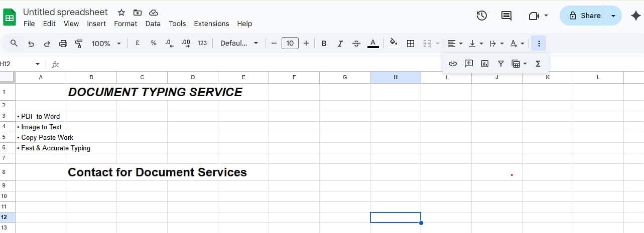This screenshot has width=644, height=233.
Task: Format as currency with pound icon
Action: 138,44
